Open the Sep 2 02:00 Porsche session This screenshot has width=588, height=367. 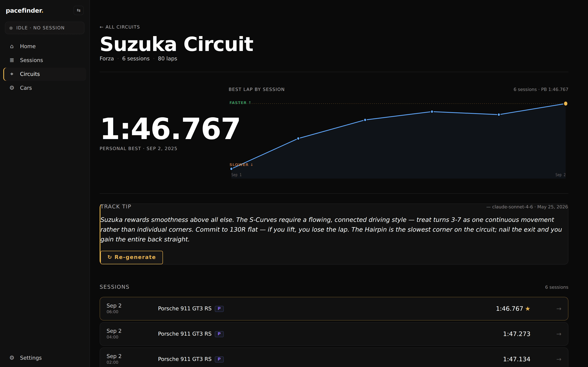[x=334, y=358]
